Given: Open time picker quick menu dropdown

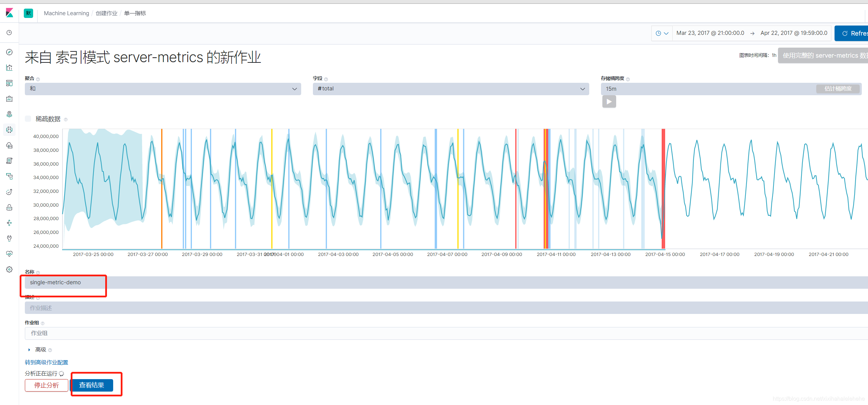Looking at the screenshot, I should pos(662,33).
